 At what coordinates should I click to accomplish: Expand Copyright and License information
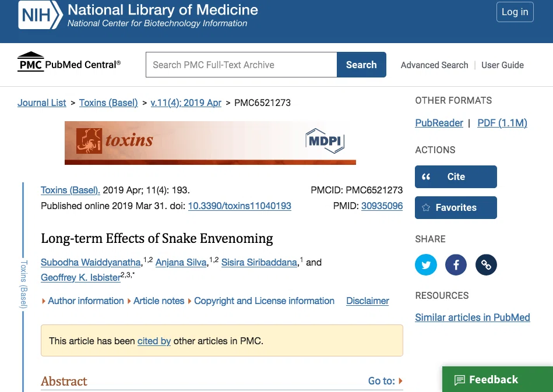[261, 301]
